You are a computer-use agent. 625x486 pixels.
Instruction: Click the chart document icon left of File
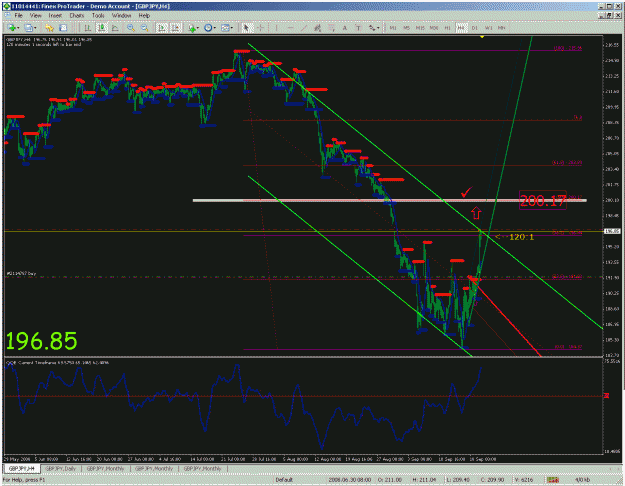pos(7,15)
